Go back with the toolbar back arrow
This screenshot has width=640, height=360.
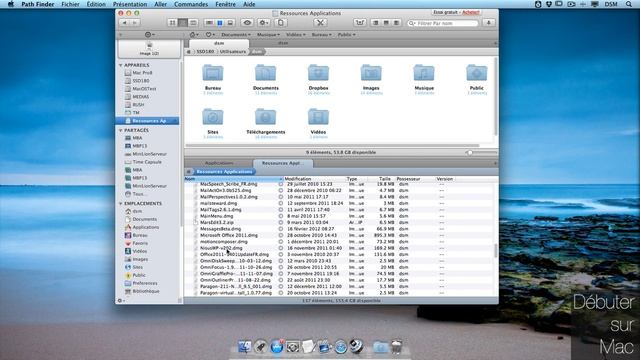point(124,23)
